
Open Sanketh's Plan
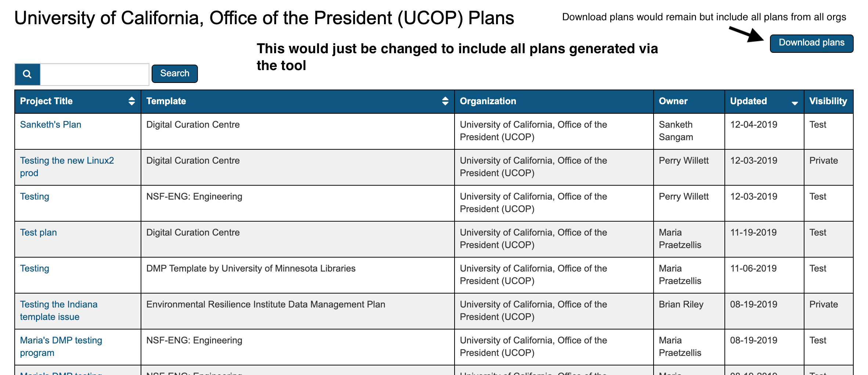[x=50, y=124]
